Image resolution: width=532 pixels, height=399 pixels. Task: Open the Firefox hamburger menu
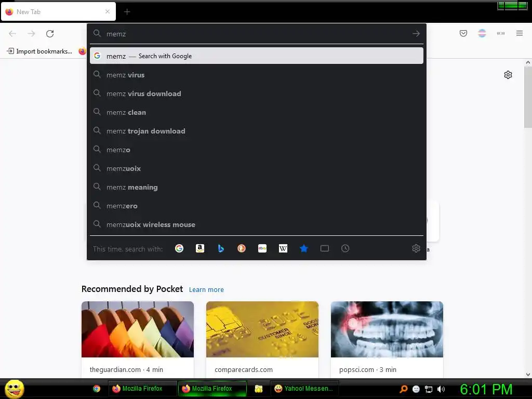[520, 33]
